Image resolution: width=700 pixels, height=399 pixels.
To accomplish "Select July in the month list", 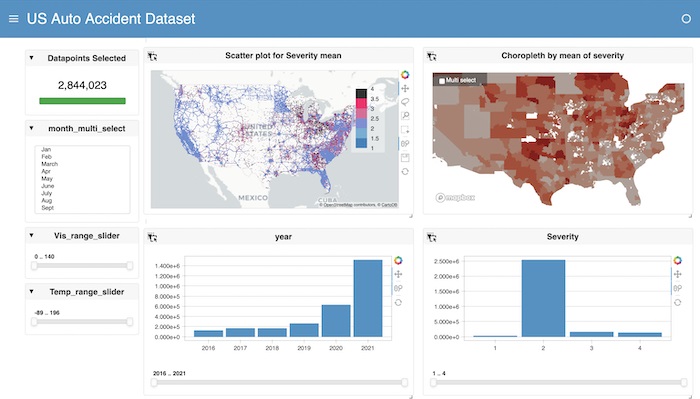I will point(47,193).
